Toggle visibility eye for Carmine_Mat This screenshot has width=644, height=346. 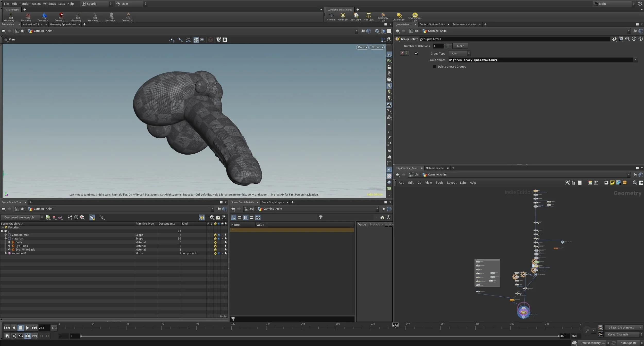(x=219, y=235)
